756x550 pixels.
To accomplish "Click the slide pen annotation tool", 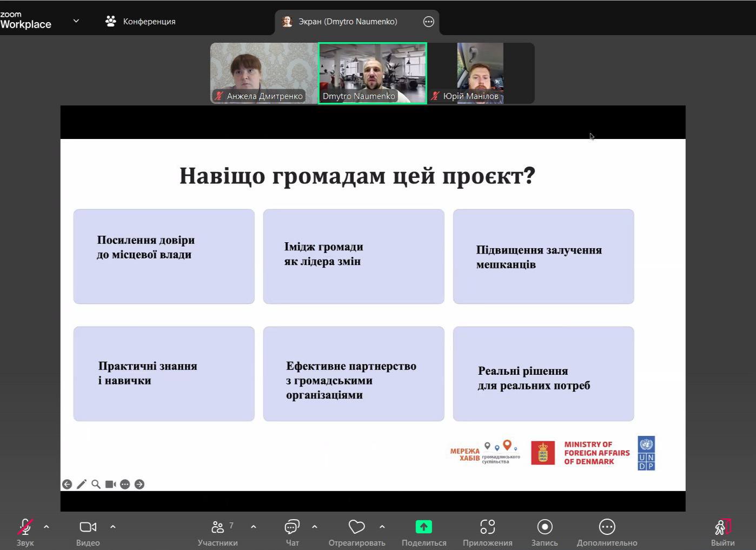I will (82, 484).
